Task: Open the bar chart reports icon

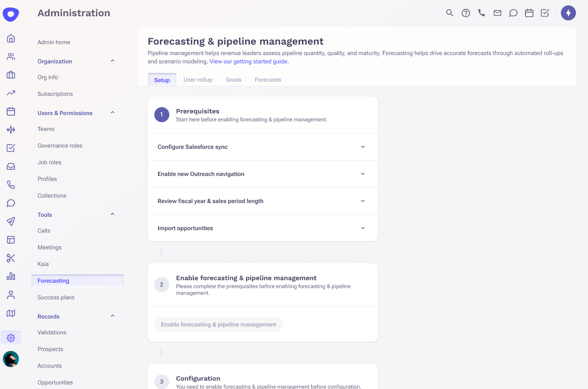Action: pos(11,276)
